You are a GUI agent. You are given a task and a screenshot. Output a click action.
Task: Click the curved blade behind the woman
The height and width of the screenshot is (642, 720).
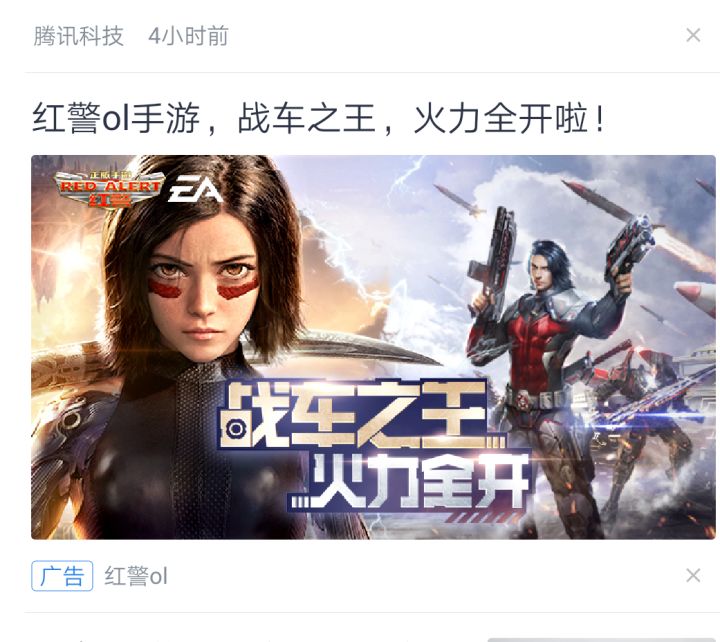(x=349, y=351)
